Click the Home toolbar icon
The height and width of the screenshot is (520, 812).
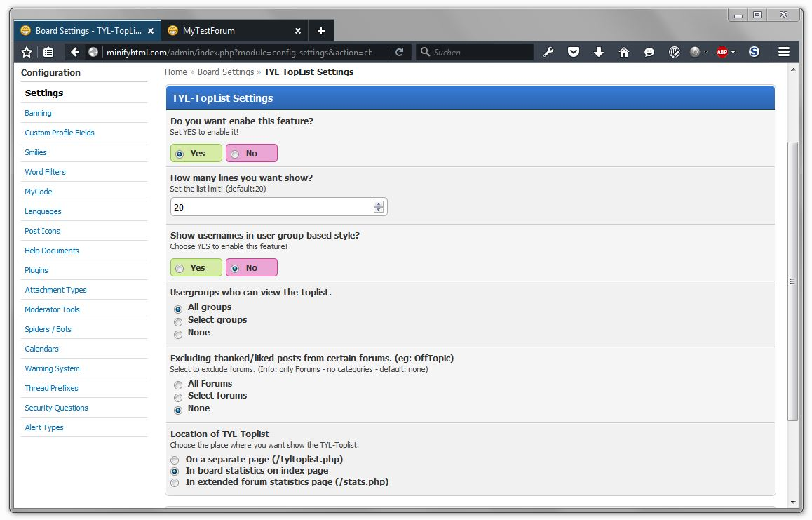(x=624, y=52)
